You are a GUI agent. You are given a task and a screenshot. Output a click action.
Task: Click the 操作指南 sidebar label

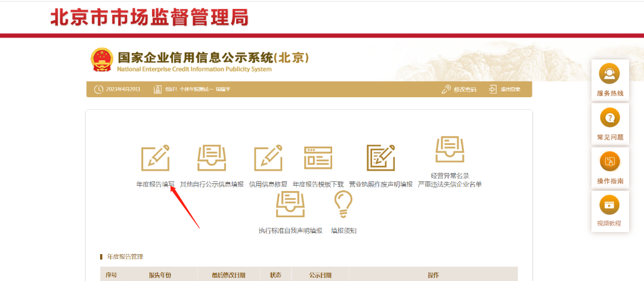coord(610,181)
